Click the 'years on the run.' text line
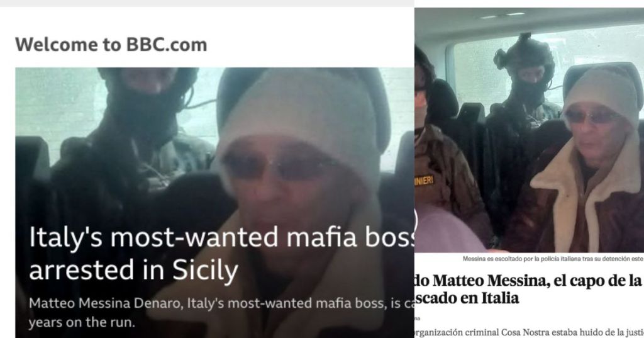The width and height of the screenshot is (644, 338). pos(82,322)
